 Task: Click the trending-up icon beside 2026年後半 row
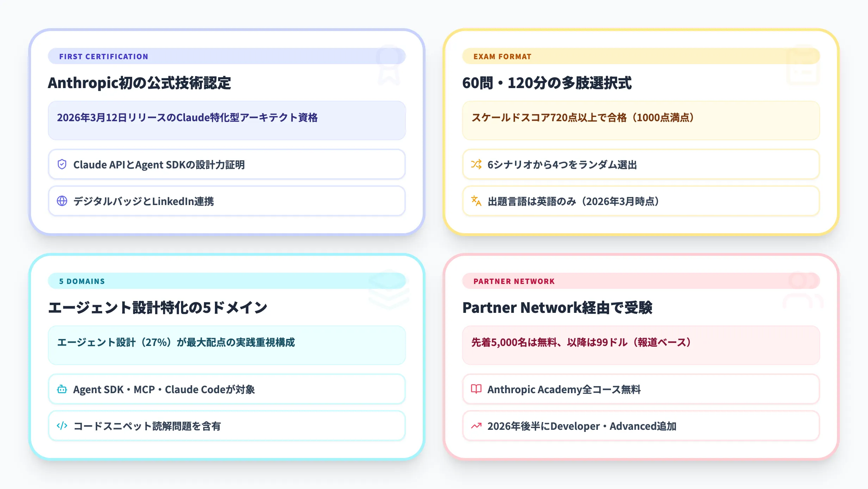pos(476,426)
